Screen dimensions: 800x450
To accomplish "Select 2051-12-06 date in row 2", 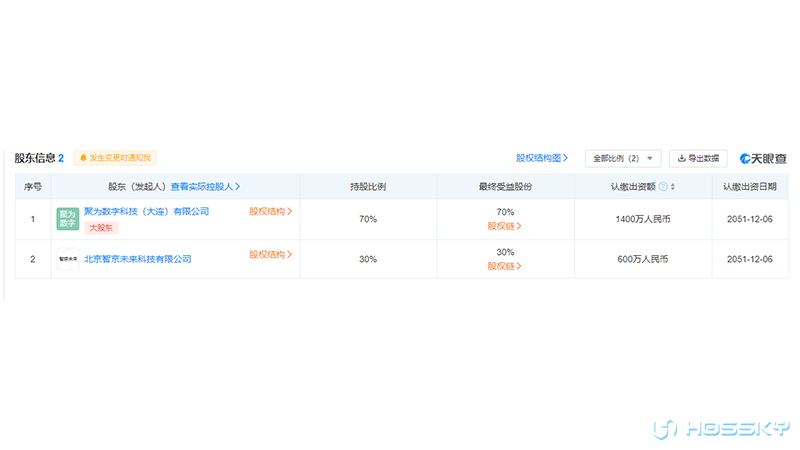I will coord(749,259).
